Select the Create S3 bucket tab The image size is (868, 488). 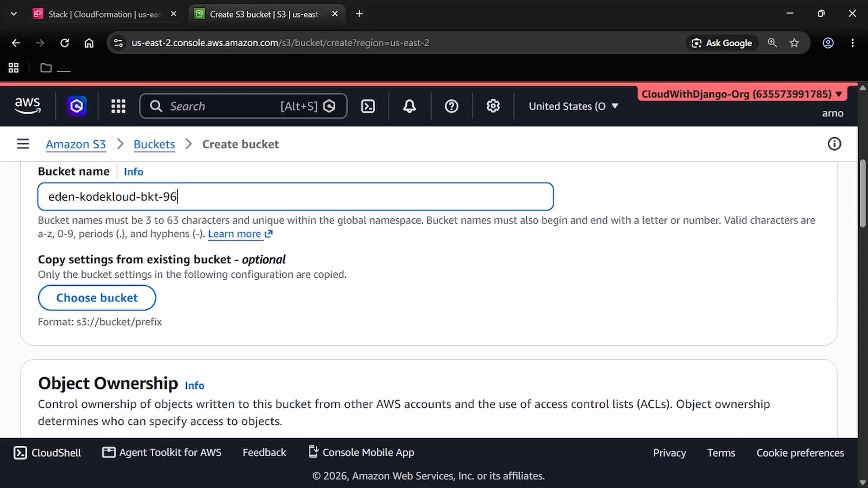point(267,14)
